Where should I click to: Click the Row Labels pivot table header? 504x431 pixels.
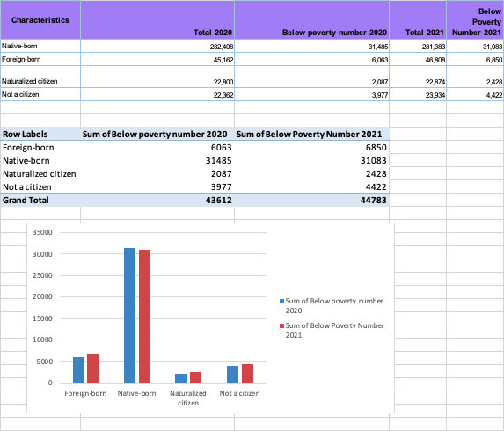click(x=40, y=134)
